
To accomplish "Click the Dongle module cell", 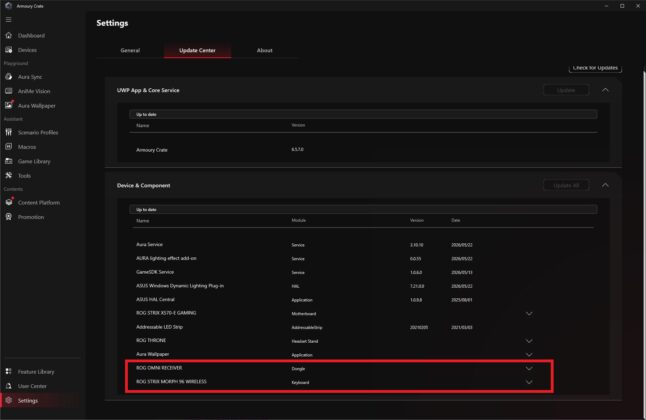I will 298,369.
